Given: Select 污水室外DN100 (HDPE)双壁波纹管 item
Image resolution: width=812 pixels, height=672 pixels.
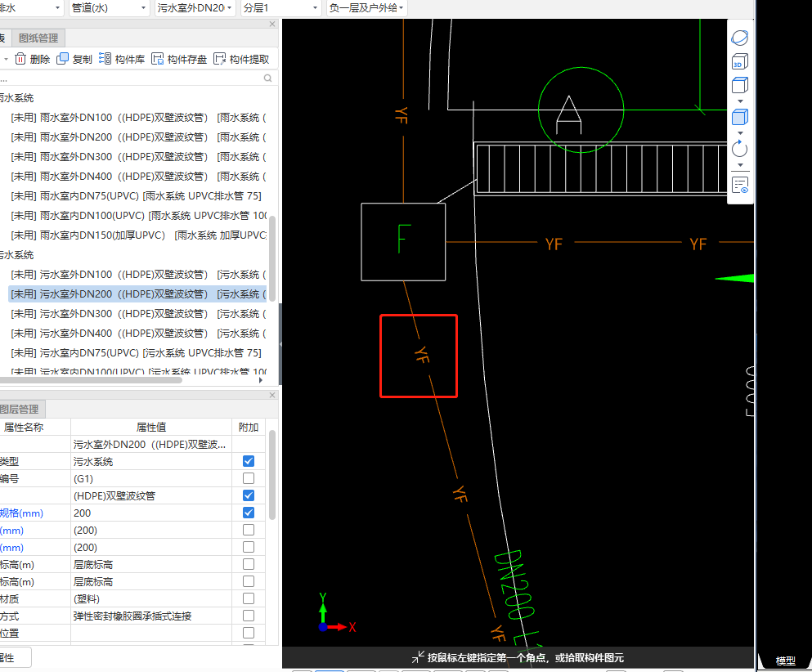Looking at the screenshot, I should (138, 275).
